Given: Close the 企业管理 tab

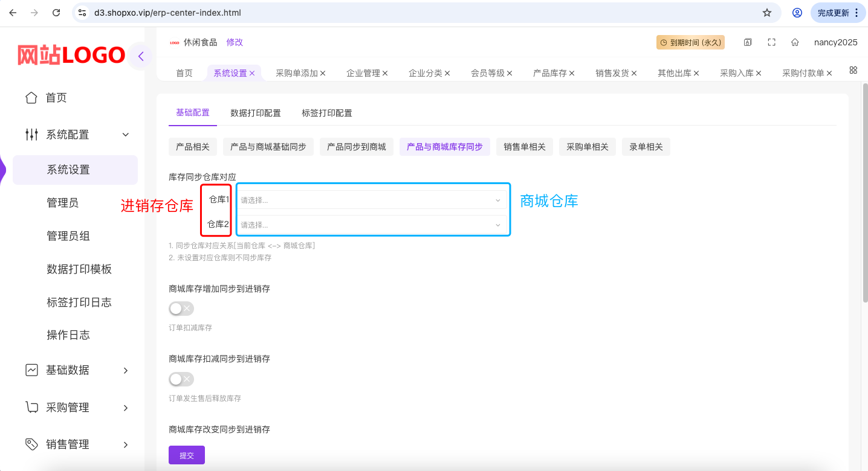Looking at the screenshot, I should (385, 73).
